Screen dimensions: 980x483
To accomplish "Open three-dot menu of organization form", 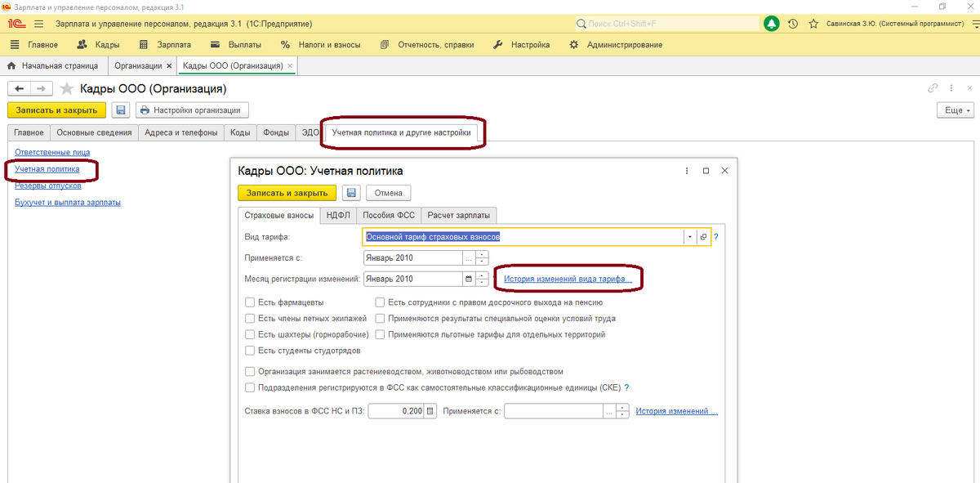I will (952, 88).
